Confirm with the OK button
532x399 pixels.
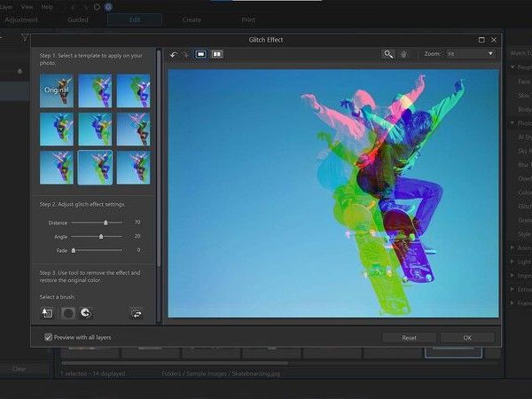point(467,338)
